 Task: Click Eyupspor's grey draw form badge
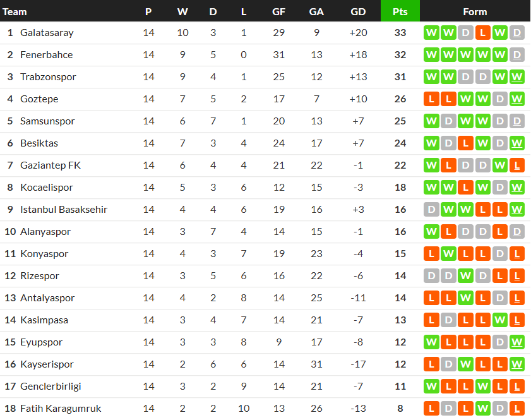click(x=500, y=342)
